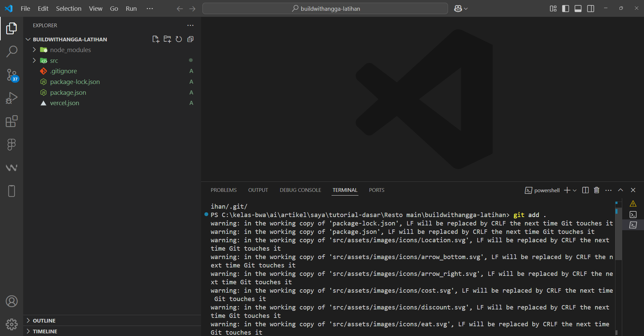
Task: Open the Copilot dropdown arrow
Action: click(466, 9)
